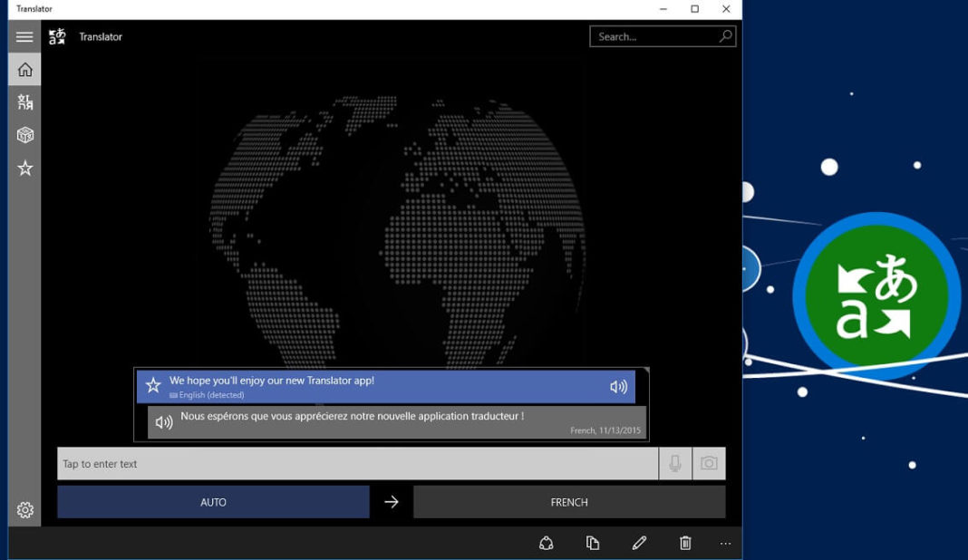
Task: Delete the translation with the trash icon
Action: click(684, 542)
